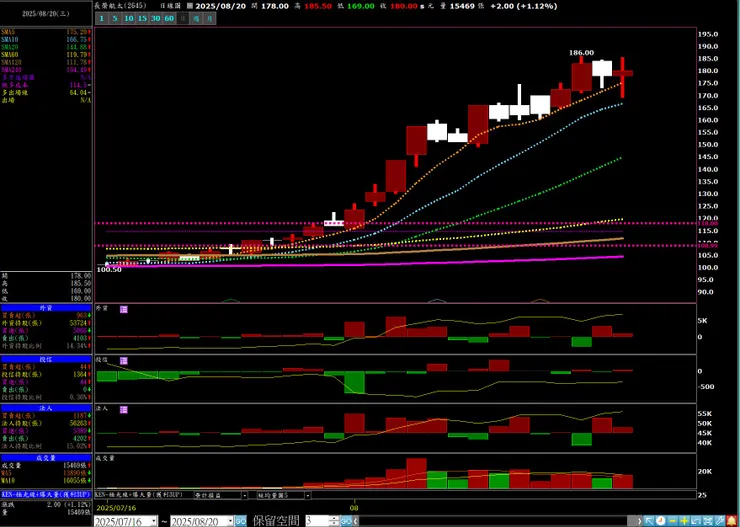The width and height of the screenshot is (740, 527).
Task: Click the fit-to-screen icon in bottom toolbar
Action: coord(708,521)
